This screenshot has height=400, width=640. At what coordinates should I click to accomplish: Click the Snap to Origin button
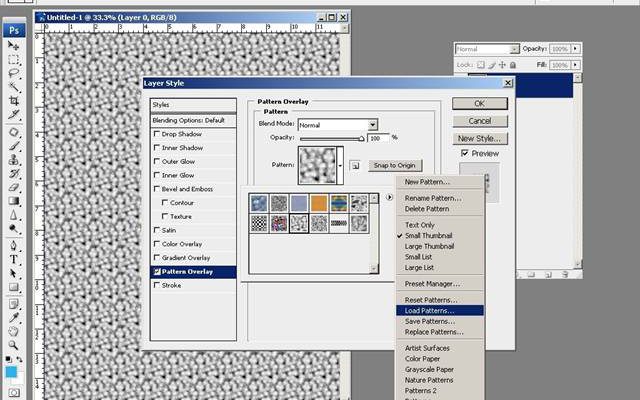pyautogui.click(x=394, y=165)
